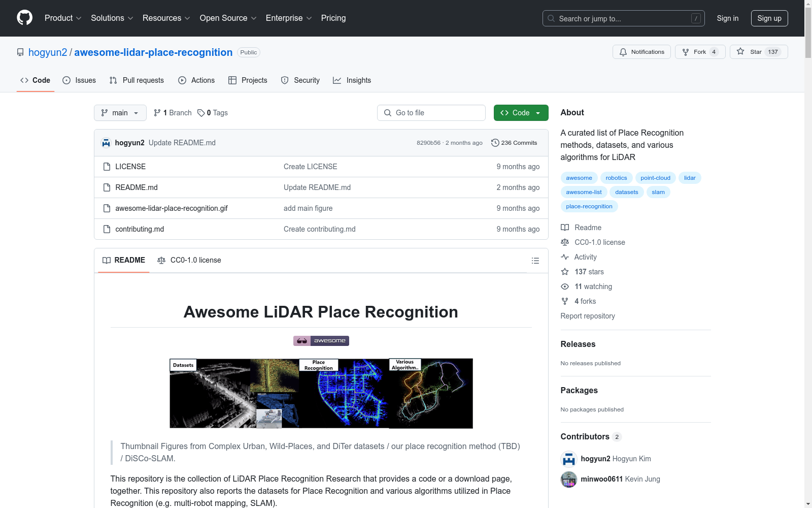
Task: Open the hogyun2 owner link
Action: pos(48,52)
